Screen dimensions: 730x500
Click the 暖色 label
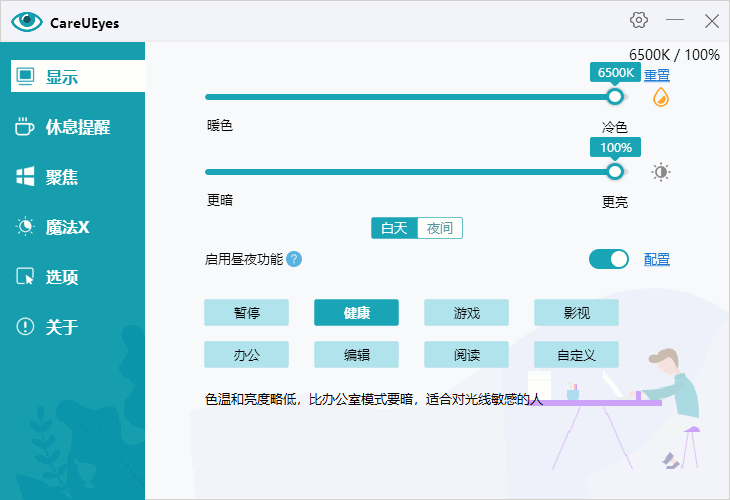(220, 125)
